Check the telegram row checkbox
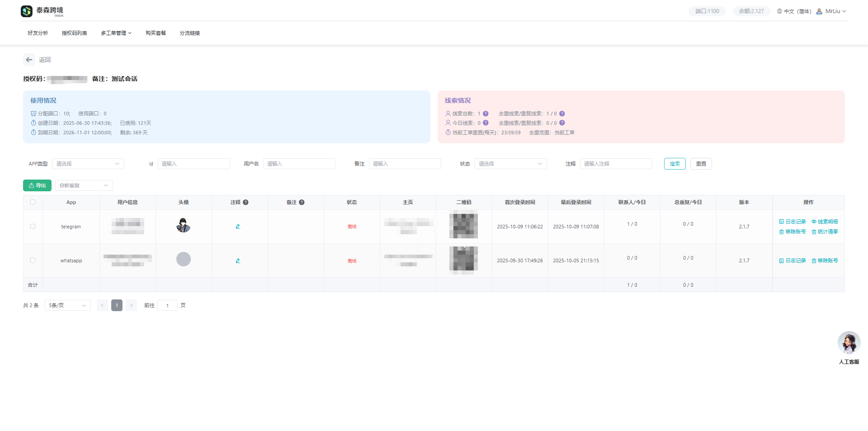868x431 pixels. coord(33,227)
